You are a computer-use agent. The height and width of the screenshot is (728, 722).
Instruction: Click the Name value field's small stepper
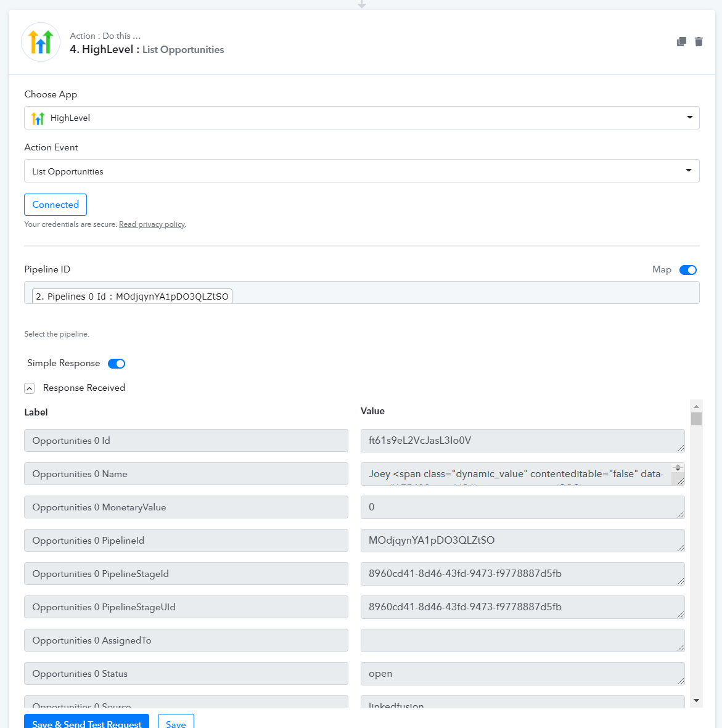click(x=678, y=468)
